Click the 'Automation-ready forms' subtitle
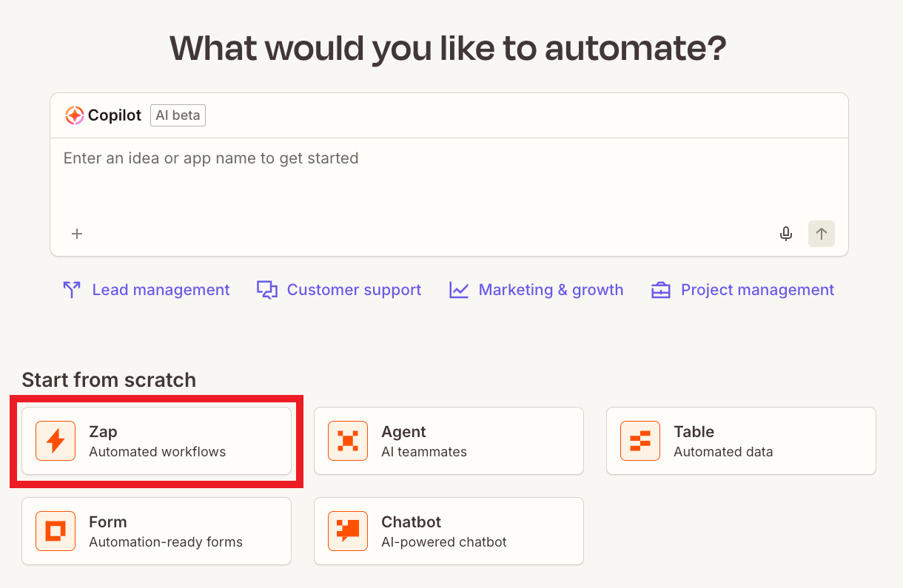Image resolution: width=903 pixels, height=588 pixels. [166, 542]
